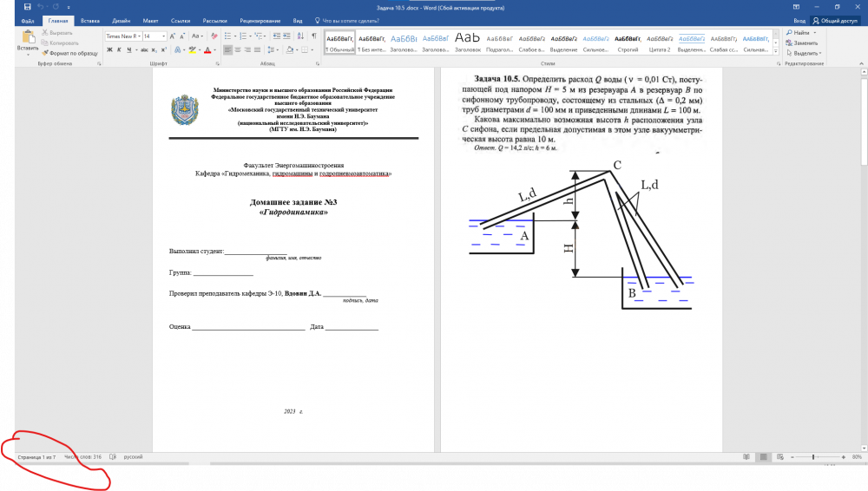Screen dimensions: 868x491
Task: Increase font size with the grow-font icon
Action: pos(173,36)
